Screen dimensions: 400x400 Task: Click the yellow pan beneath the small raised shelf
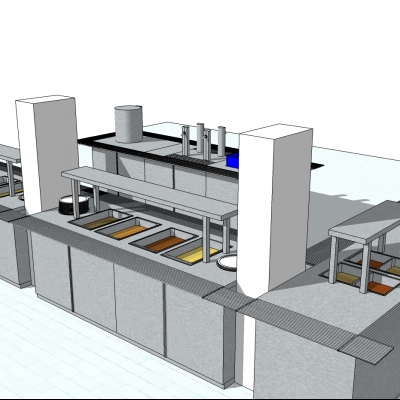coord(347,278)
